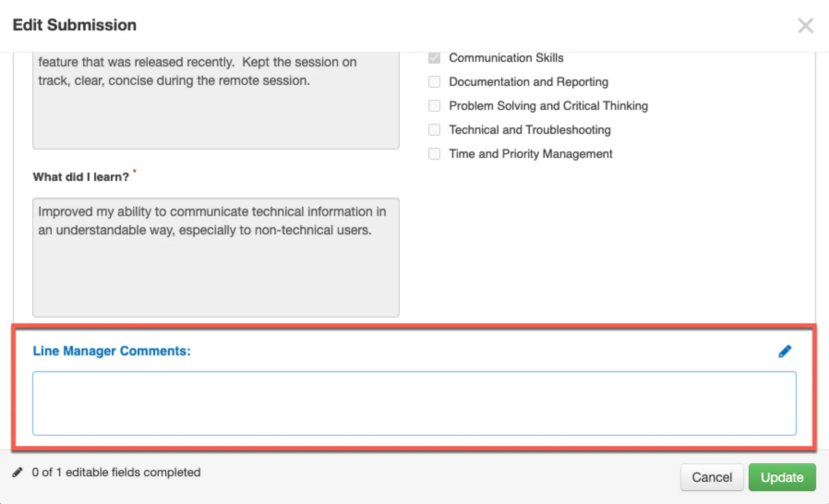Click the Technical and Troubleshooting label
This screenshot has height=504, width=829.
530,130
